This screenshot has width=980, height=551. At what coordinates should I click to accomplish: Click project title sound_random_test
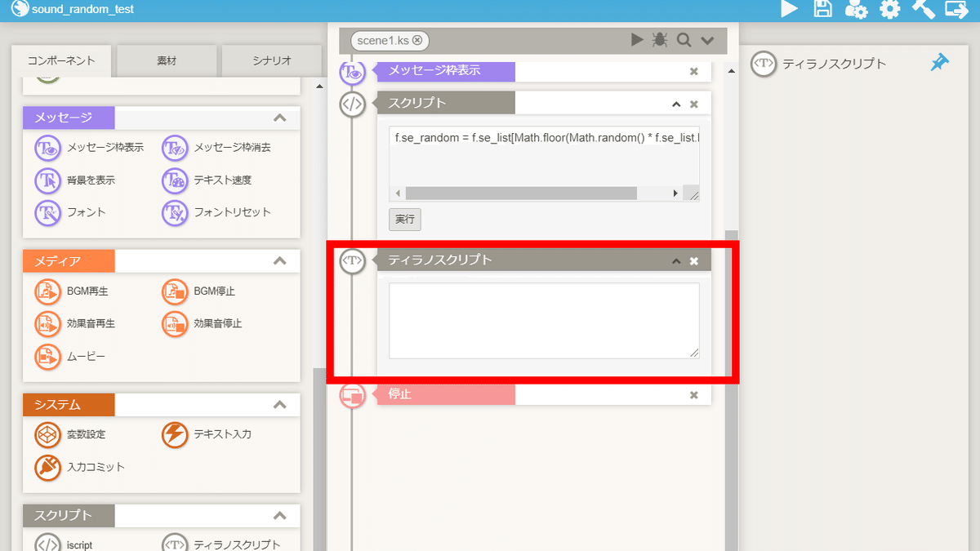(x=82, y=9)
